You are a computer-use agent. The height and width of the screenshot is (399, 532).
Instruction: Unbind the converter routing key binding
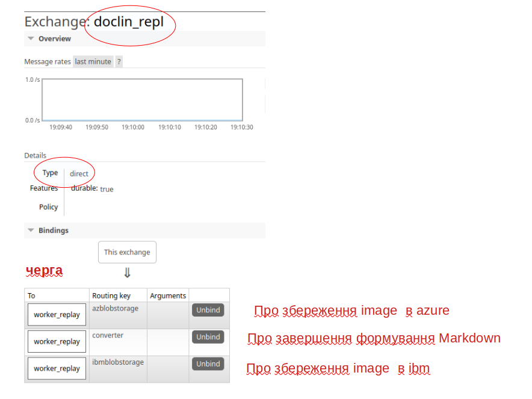[208, 337]
